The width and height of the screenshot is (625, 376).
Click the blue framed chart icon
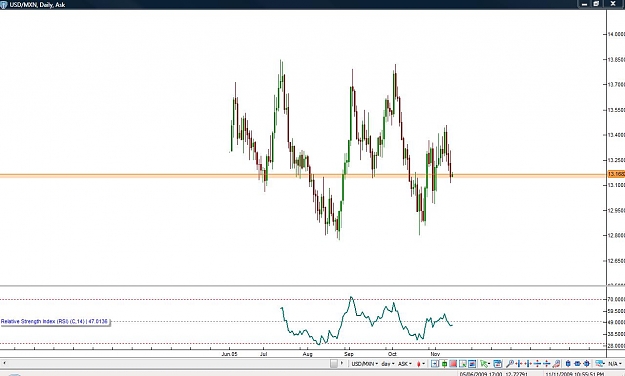[472, 364]
